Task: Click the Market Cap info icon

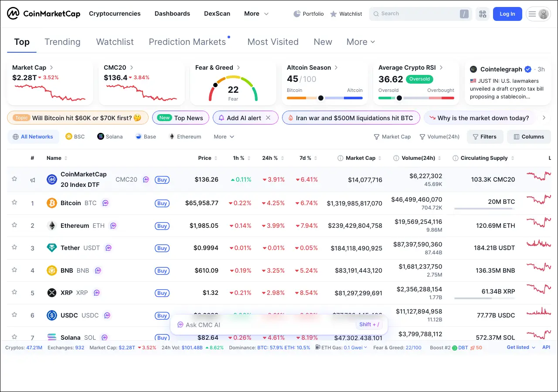Action: (x=340, y=158)
